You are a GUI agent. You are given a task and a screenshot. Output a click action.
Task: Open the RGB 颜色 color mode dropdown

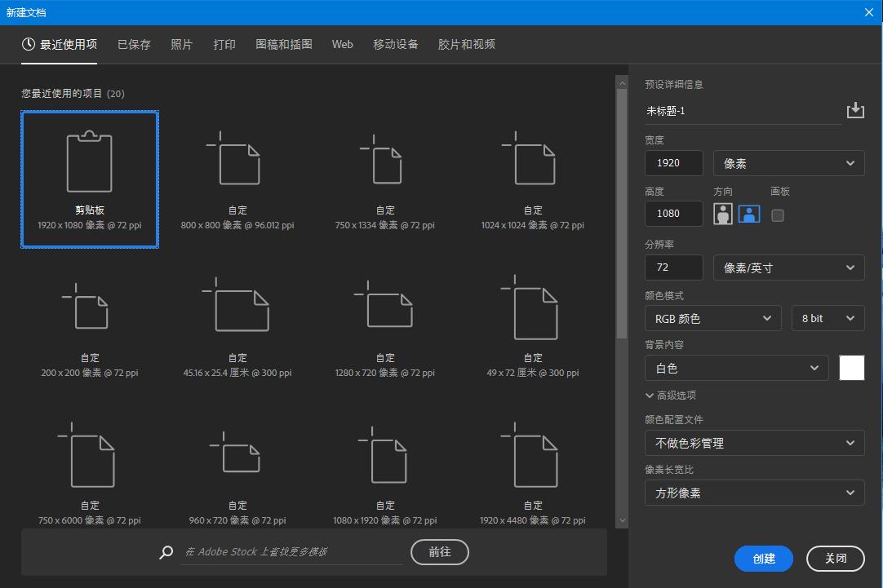click(712, 318)
